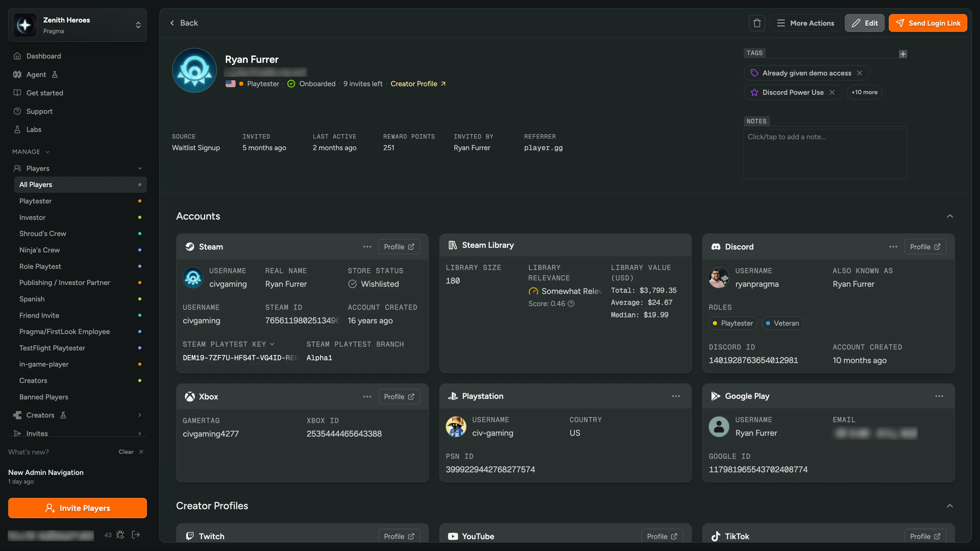The height and width of the screenshot is (551, 980).
Task: Select Shroud's Crew segment
Action: (80, 233)
